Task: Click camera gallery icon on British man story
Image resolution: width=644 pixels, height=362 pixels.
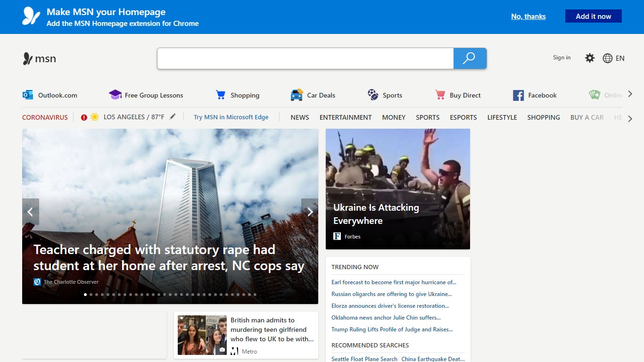Action: [x=222, y=350]
